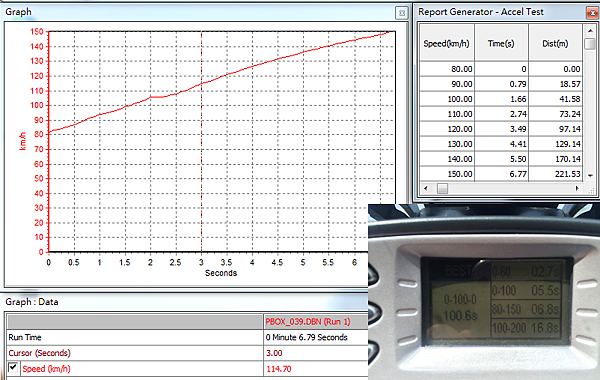Select the 150.00 speed cell

click(x=447, y=174)
